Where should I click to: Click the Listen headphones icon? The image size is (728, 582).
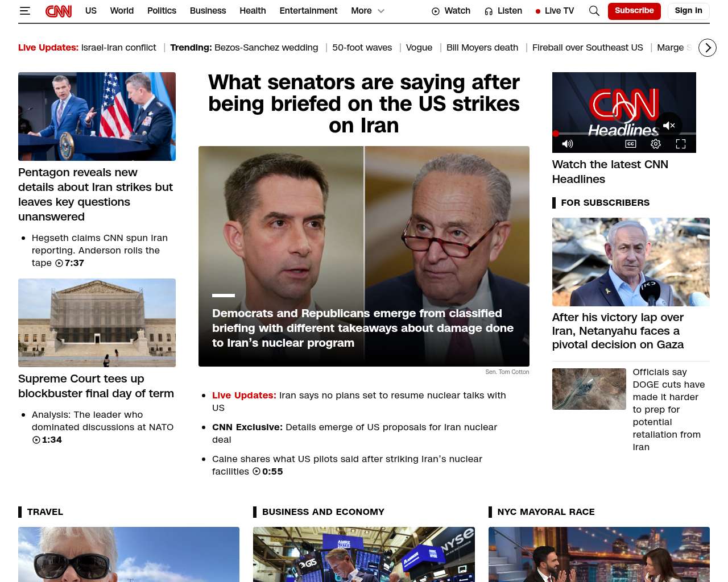[489, 11]
